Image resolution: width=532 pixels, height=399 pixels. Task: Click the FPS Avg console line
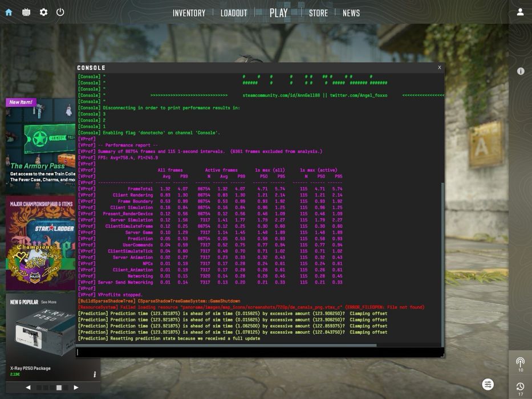[118, 158]
